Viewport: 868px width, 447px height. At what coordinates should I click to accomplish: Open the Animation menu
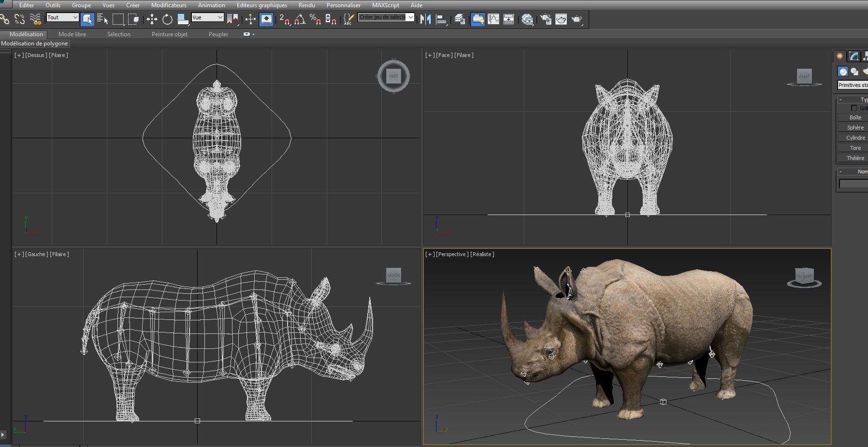[212, 5]
